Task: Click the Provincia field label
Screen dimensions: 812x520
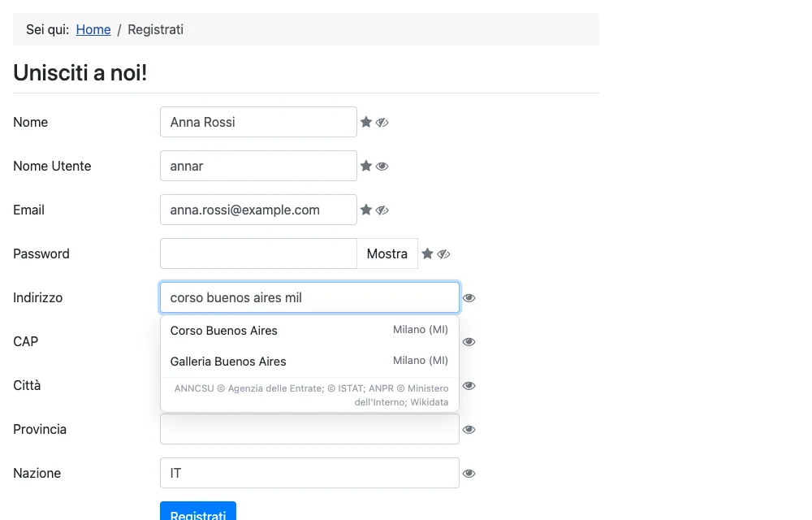Action: click(x=40, y=429)
